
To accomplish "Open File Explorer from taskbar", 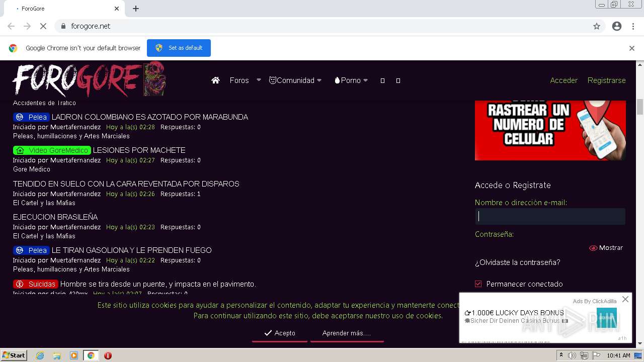I will 57,355.
